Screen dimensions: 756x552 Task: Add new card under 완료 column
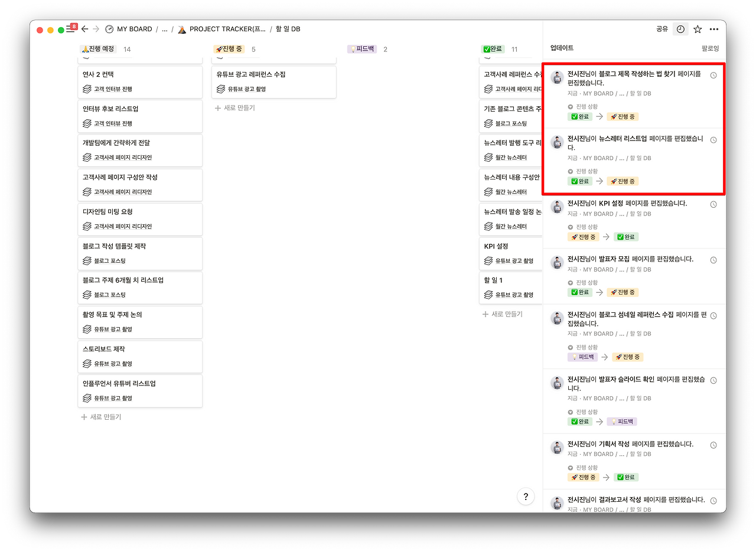click(x=503, y=314)
